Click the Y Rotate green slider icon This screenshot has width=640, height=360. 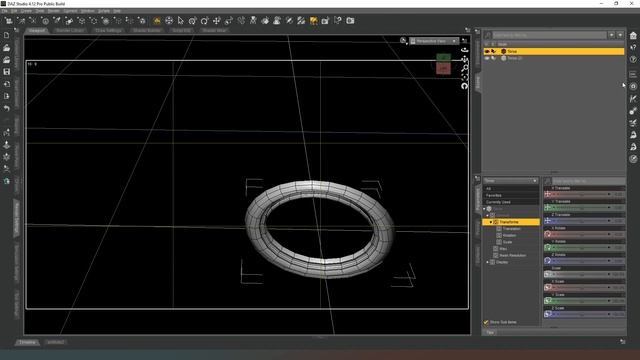pos(548,247)
